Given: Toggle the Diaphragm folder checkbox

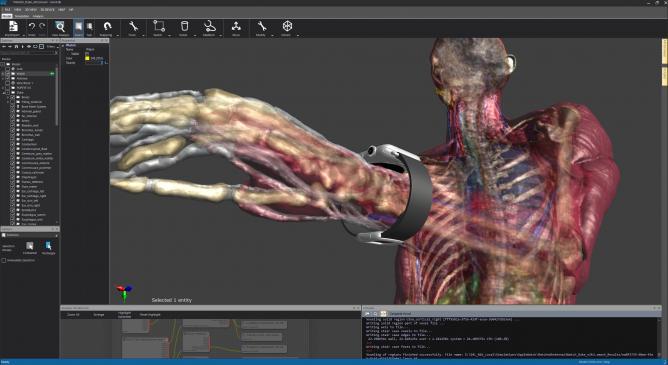Looking at the screenshot, I should point(13,177).
